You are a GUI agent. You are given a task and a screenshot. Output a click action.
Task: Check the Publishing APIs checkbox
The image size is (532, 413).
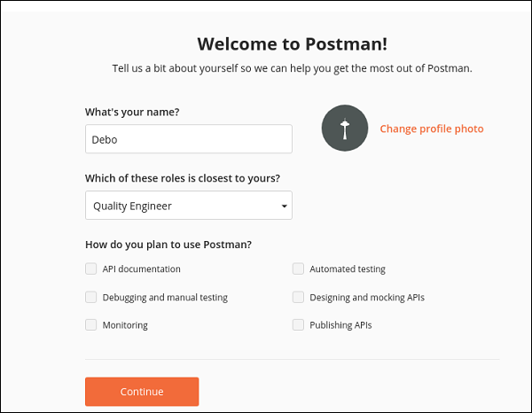(299, 325)
